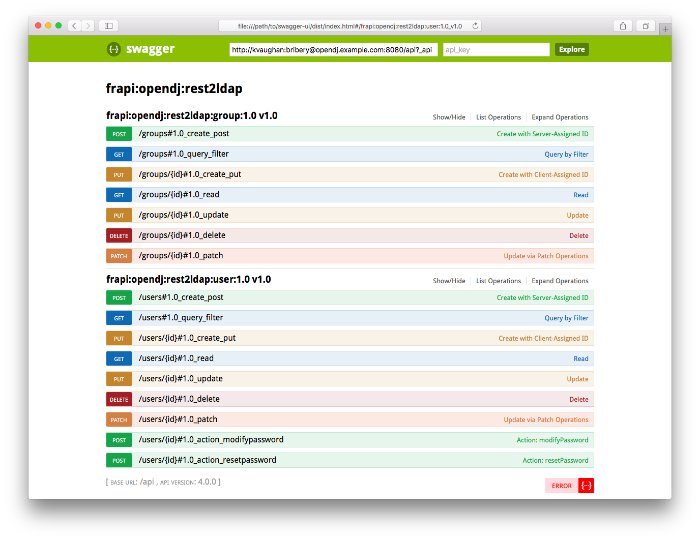
Task: Click 'Query by Filter' in the groups section
Action: point(566,154)
